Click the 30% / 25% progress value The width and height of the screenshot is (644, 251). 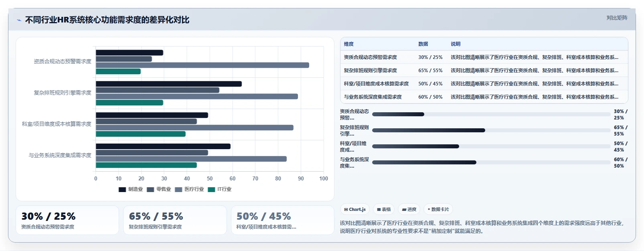621,115
